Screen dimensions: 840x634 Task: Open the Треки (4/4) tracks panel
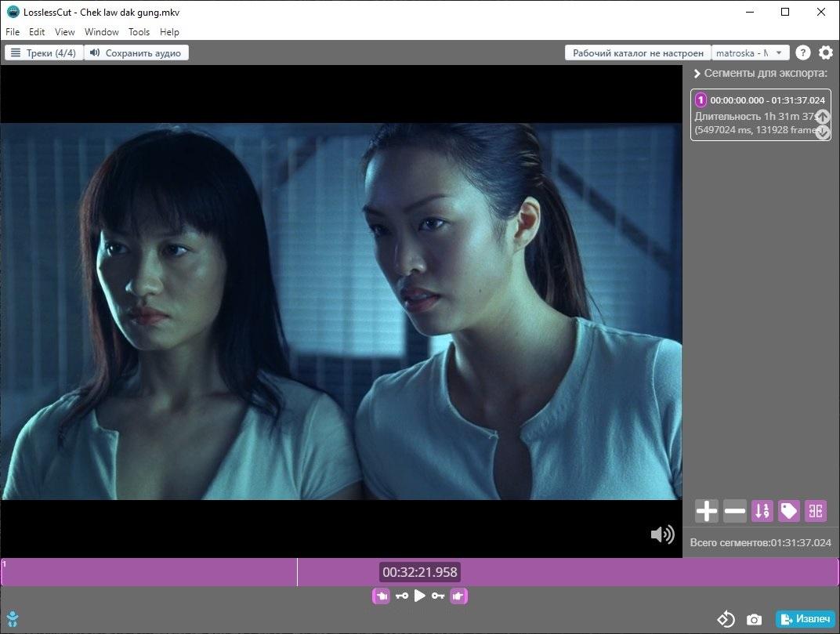coord(44,53)
